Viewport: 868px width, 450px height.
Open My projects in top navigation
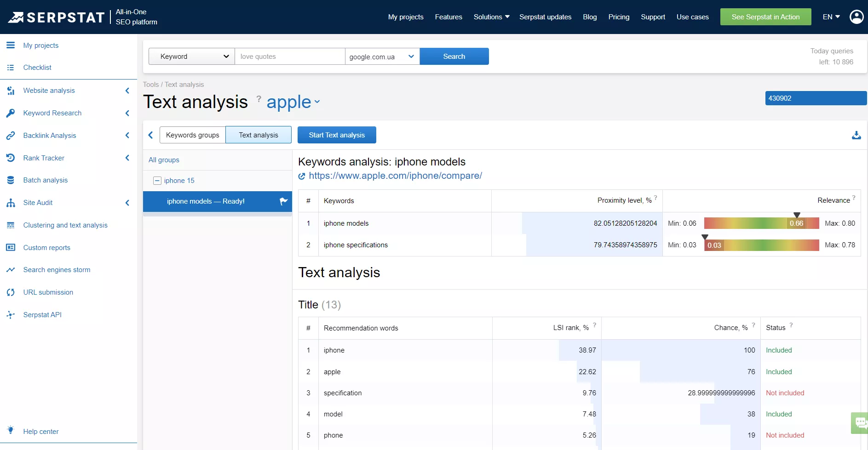point(406,17)
